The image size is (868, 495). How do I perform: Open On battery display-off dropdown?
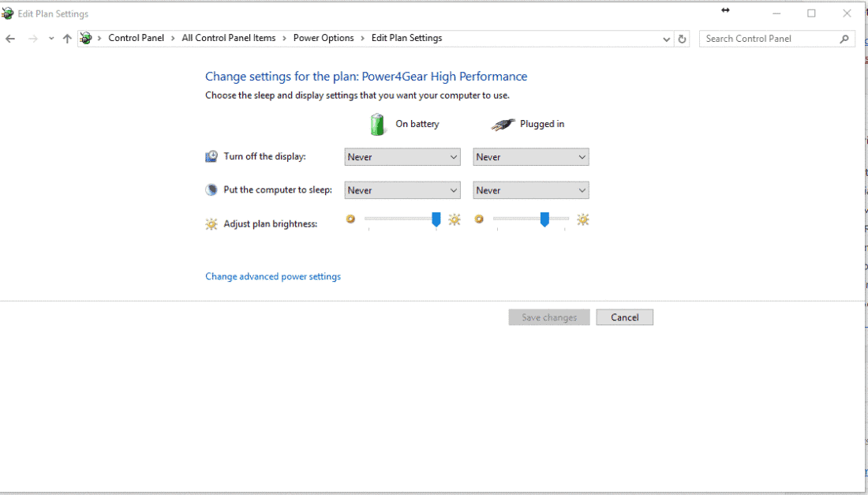(402, 157)
